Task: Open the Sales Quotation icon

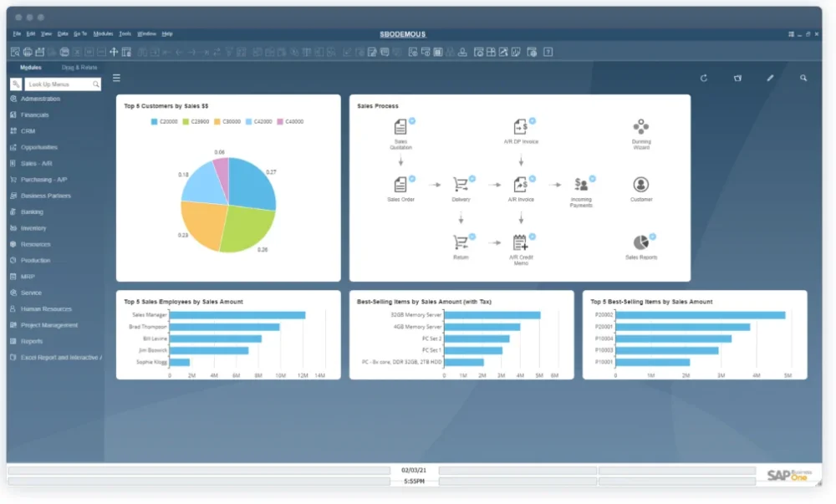Action: (400, 127)
